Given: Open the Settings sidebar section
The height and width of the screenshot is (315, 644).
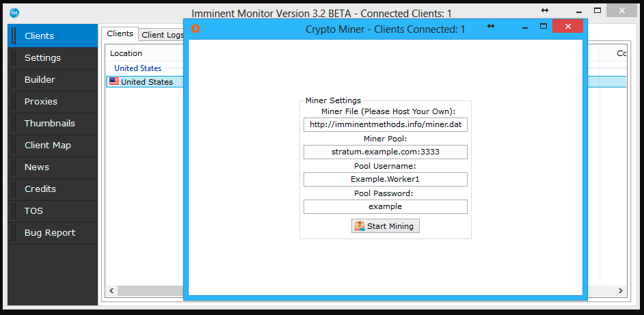Looking at the screenshot, I should coord(53,58).
